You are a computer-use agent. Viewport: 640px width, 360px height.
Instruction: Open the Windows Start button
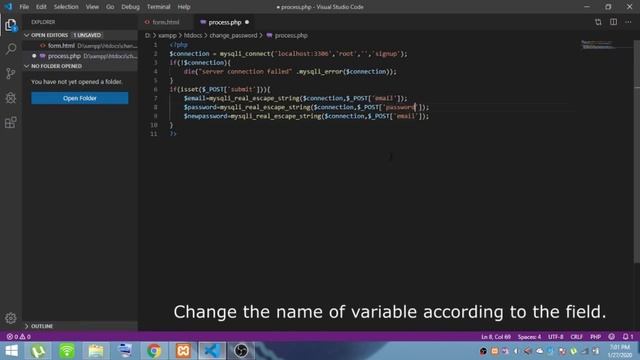coord(11,351)
